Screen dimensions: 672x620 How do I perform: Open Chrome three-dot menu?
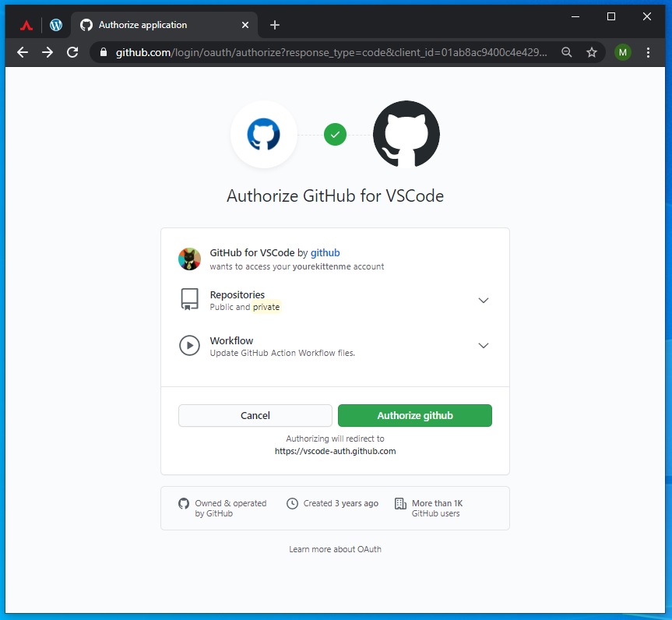click(648, 52)
